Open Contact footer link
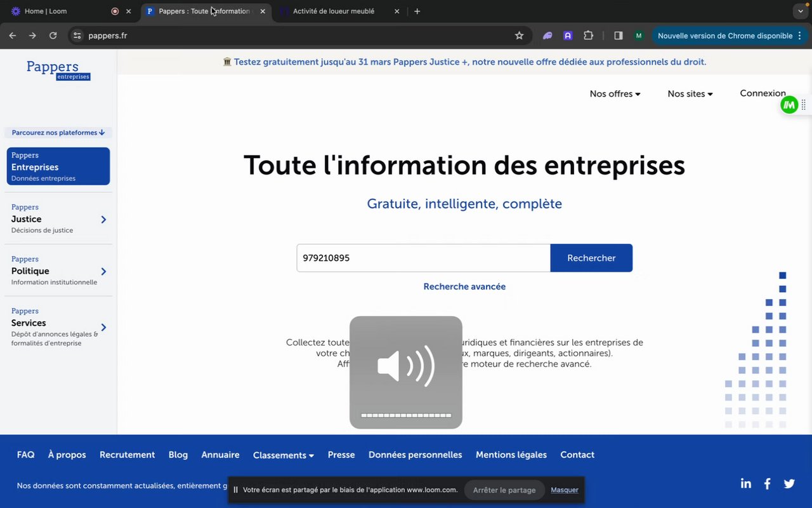This screenshot has width=812, height=508. click(x=577, y=455)
